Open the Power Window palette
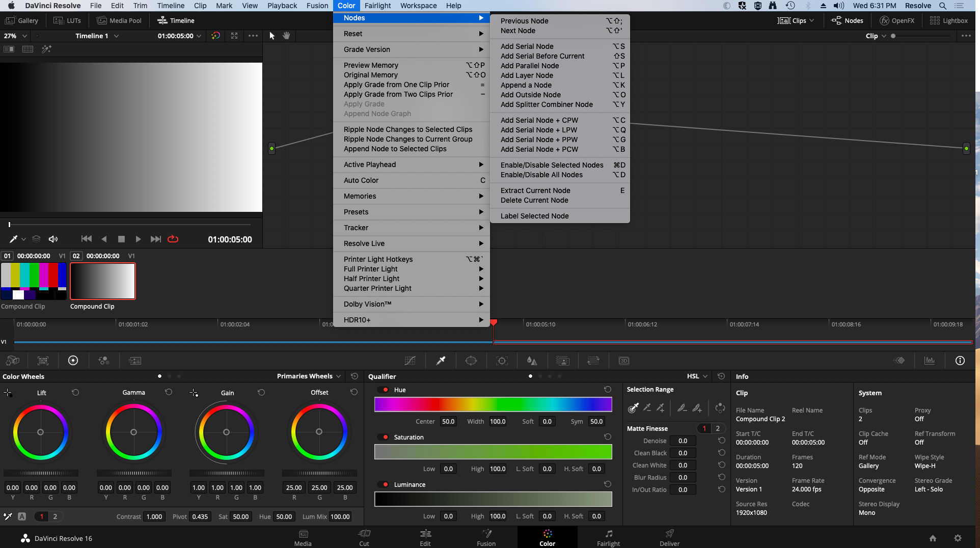 (471, 361)
